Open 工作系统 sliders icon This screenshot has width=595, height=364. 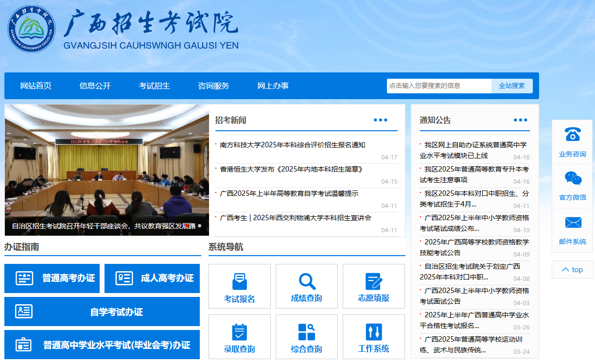click(x=373, y=332)
